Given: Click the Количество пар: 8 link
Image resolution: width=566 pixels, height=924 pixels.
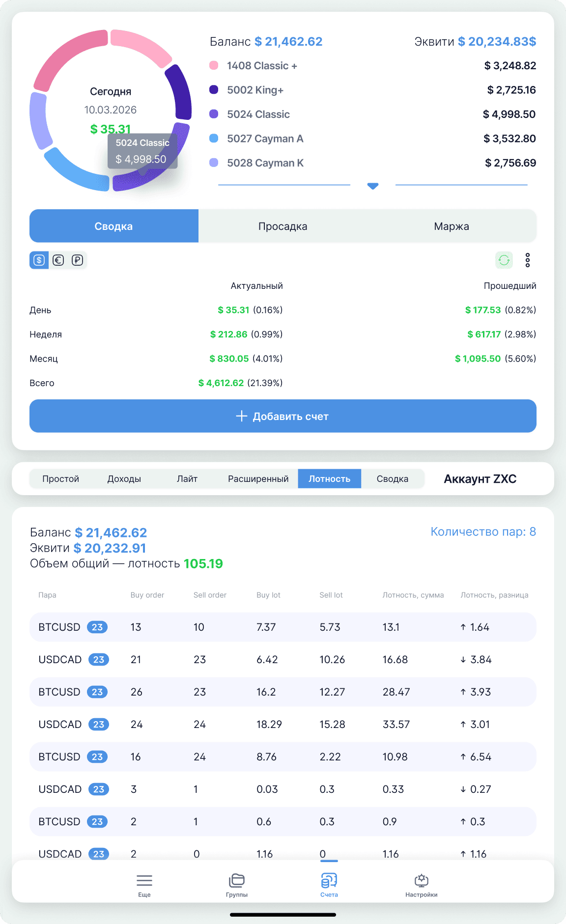Looking at the screenshot, I should (x=482, y=532).
